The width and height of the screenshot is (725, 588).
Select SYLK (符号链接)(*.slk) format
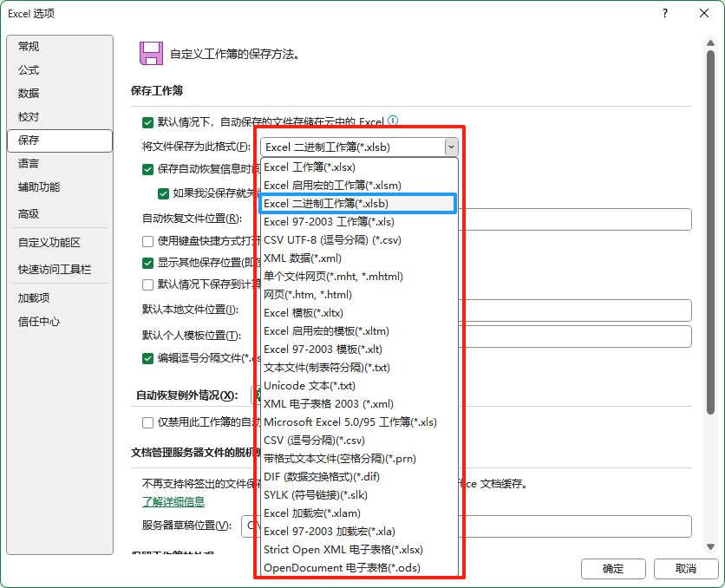(x=359, y=495)
